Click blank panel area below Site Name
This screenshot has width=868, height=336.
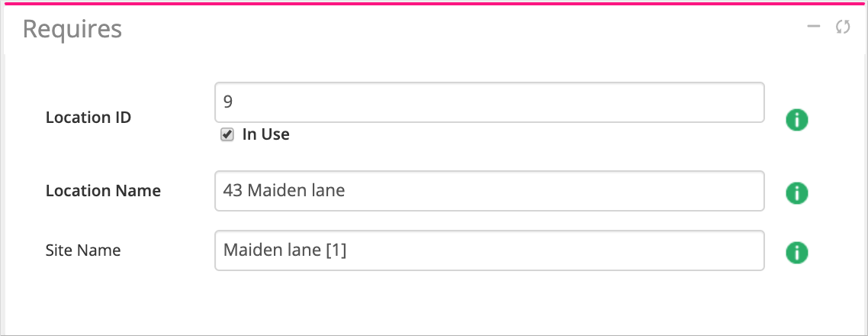(x=434, y=302)
